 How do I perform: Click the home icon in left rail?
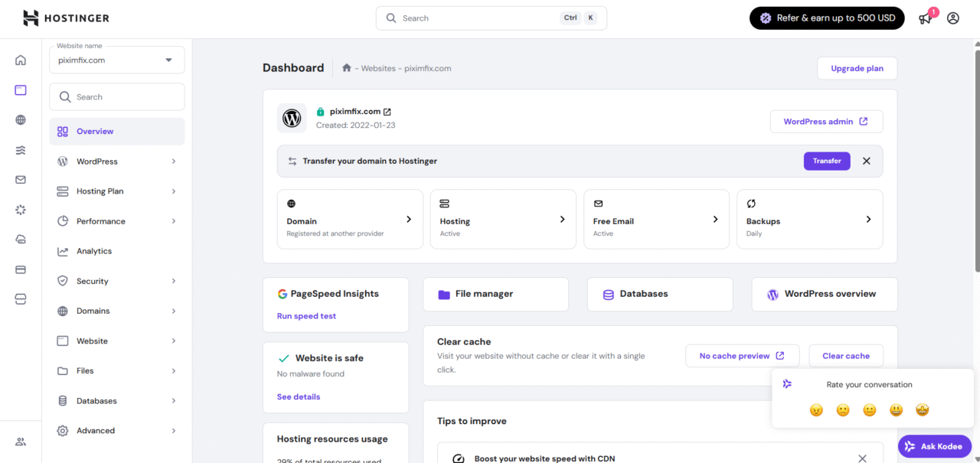[21, 60]
